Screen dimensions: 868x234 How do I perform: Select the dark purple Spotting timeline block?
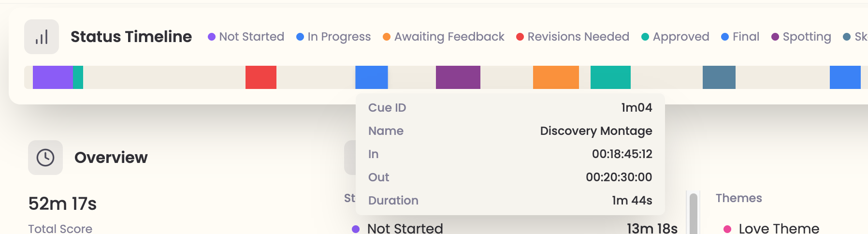click(458, 77)
